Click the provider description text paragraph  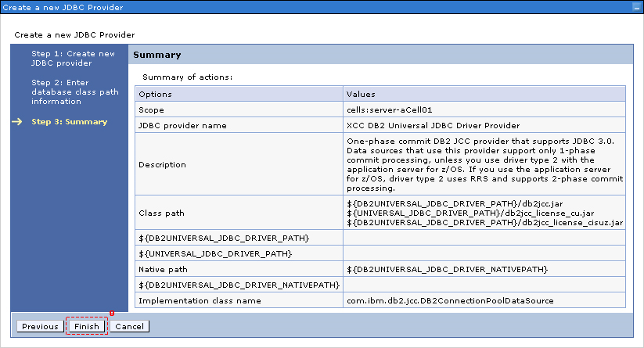(484, 163)
